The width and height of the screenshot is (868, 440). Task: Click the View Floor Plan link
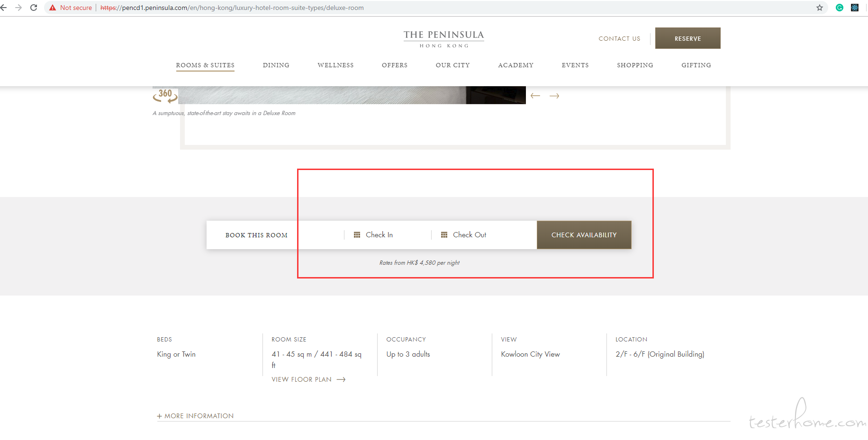[308, 379]
